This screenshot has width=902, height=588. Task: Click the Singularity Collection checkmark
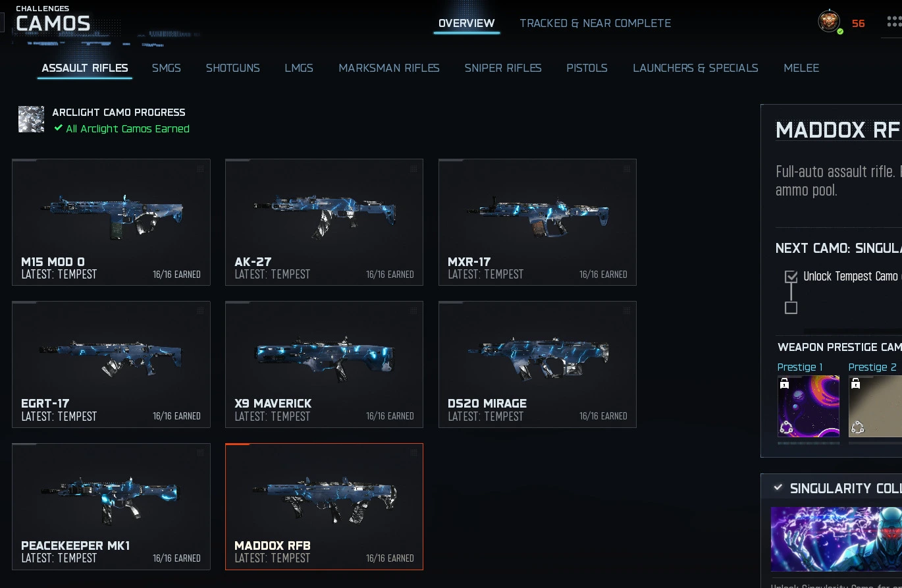(778, 488)
